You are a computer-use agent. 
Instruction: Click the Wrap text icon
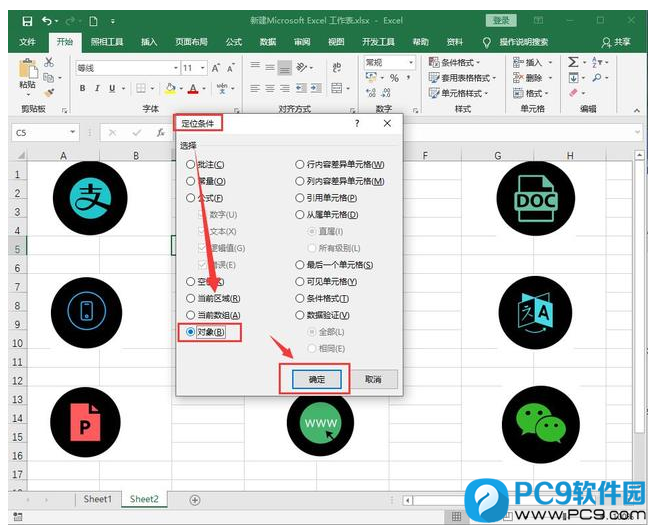point(337,67)
